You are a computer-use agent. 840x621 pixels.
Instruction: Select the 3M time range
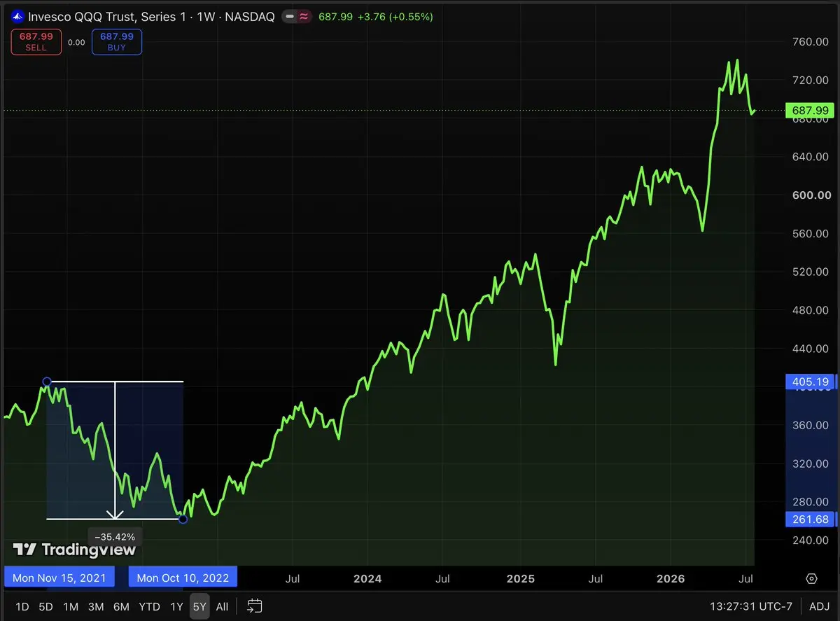pos(96,606)
